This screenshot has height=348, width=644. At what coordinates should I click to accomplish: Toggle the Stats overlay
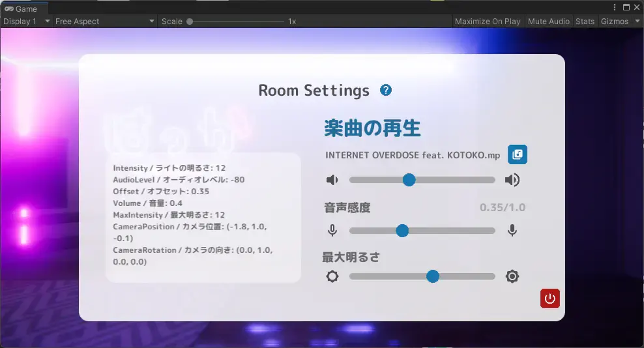(585, 22)
